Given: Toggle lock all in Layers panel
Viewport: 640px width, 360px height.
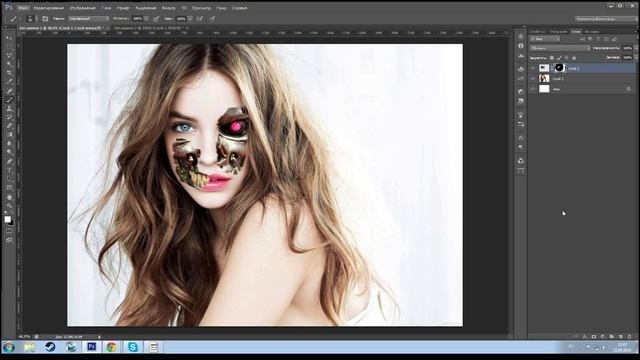Looking at the screenshot, I should 574,58.
